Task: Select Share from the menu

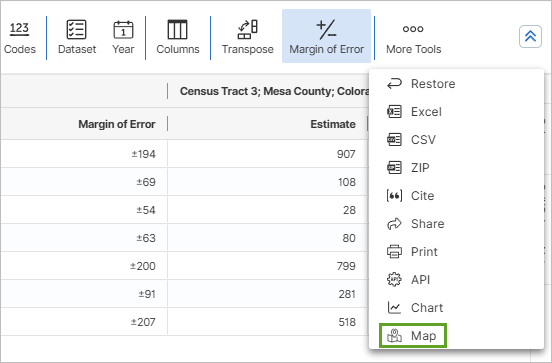Action: click(x=415, y=224)
